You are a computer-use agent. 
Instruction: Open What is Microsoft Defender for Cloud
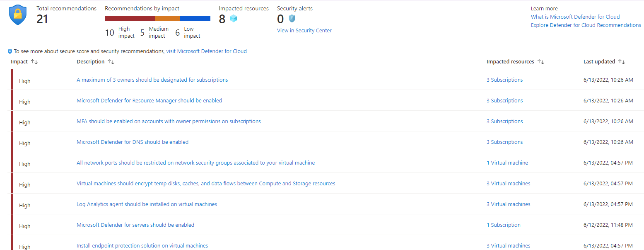tap(575, 17)
